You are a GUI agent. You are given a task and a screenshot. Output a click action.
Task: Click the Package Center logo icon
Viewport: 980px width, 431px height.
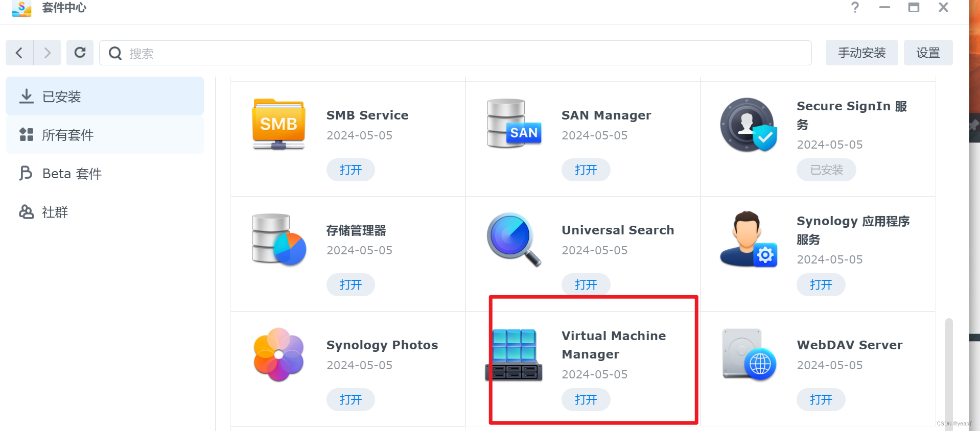pyautogui.click(x=21, y=8)
